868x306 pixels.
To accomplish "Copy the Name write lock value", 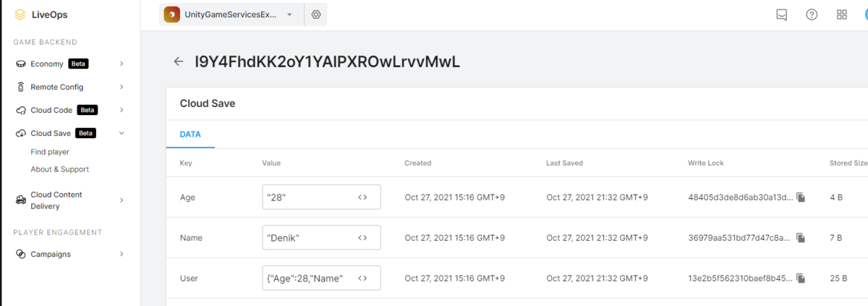I will coord(801,238).
